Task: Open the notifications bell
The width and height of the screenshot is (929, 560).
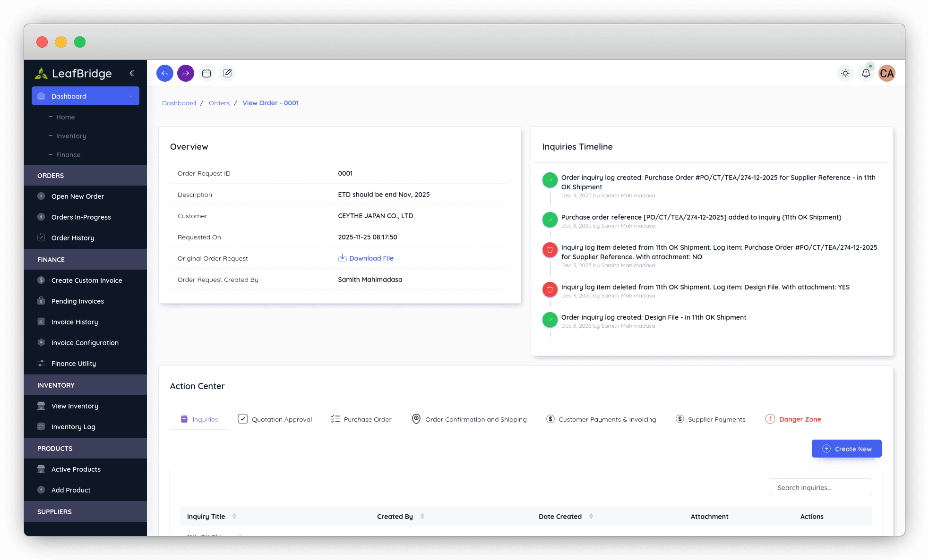Action: (x=866, y=73)
